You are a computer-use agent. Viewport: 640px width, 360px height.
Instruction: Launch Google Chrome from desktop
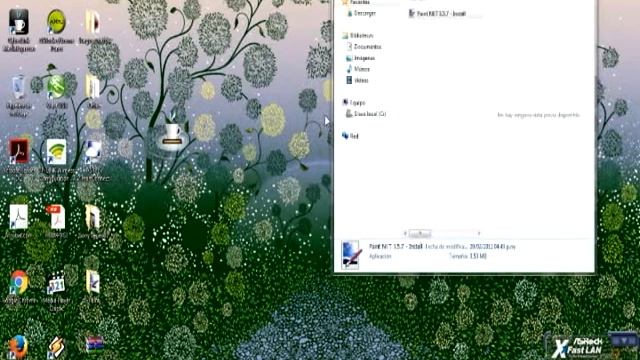coord(18,282)
